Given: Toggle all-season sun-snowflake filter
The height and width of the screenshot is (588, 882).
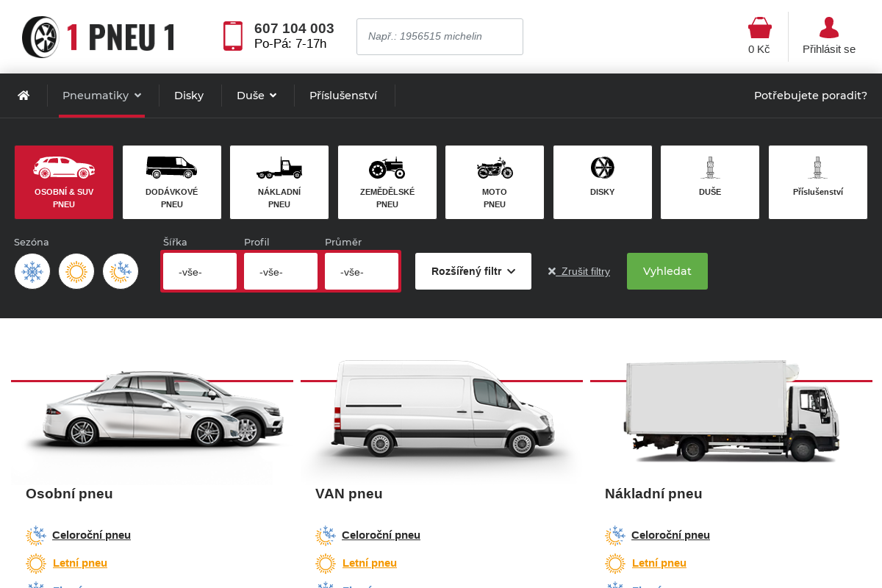Looking at the screenshot, I should (x=121, y=272).
